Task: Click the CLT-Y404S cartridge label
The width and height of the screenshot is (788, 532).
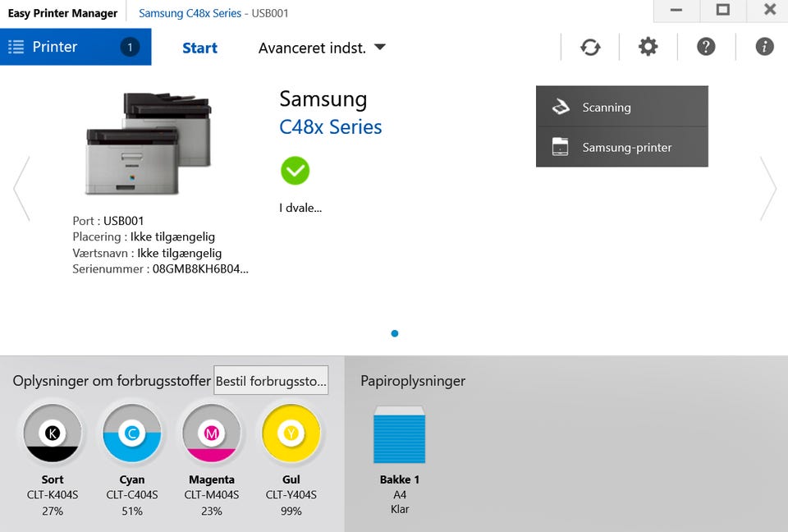Action: [x=291, y=495]
